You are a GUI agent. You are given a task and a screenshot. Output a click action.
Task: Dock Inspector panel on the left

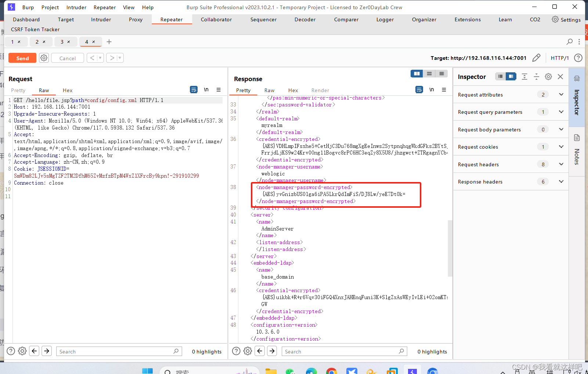500,76
